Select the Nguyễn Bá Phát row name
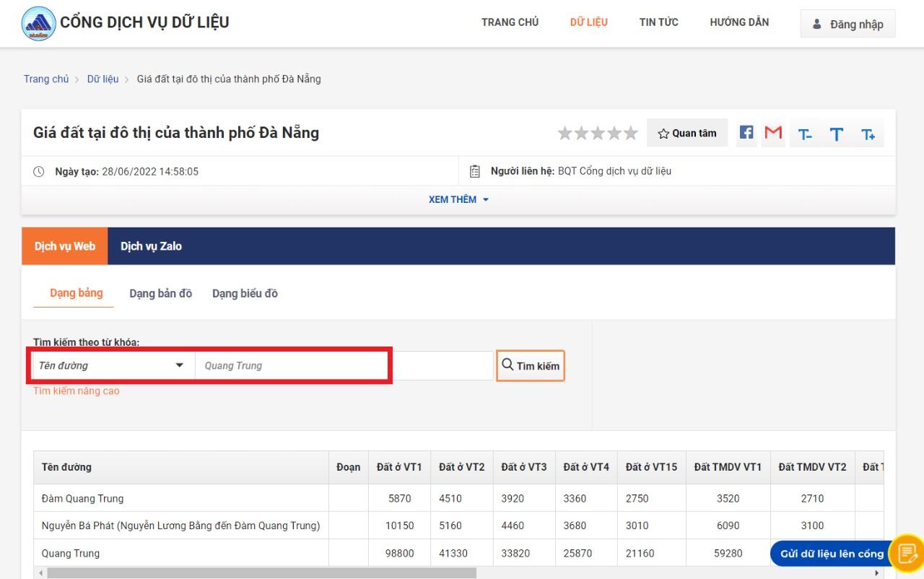The width and height of the screenshot is (924, 579). click(180, 526)
